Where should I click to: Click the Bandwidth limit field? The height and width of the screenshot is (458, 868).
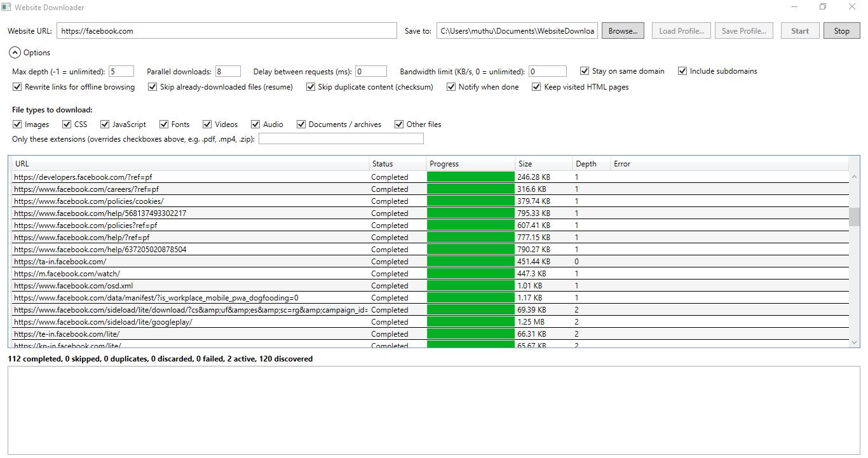pyautogui.click(x=548, y=71)
